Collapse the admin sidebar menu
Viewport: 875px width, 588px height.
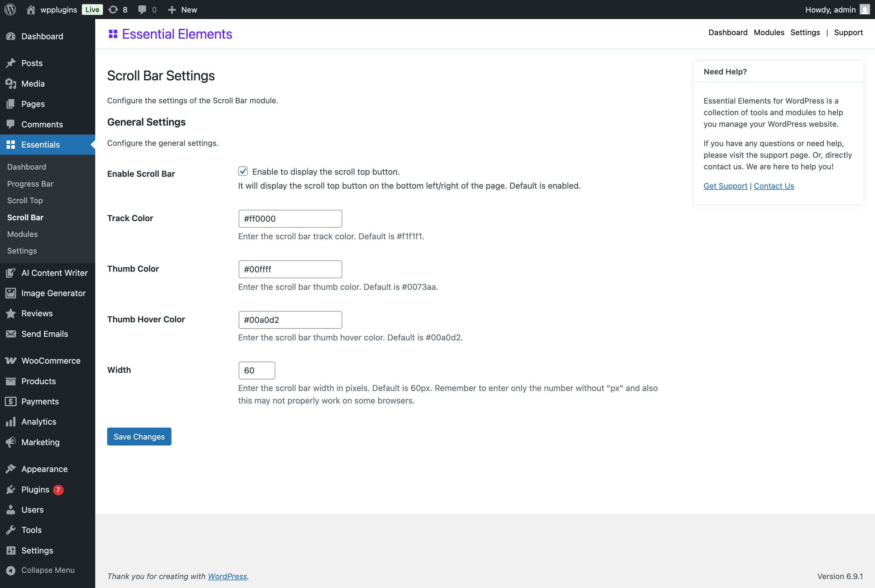(48, 570)
